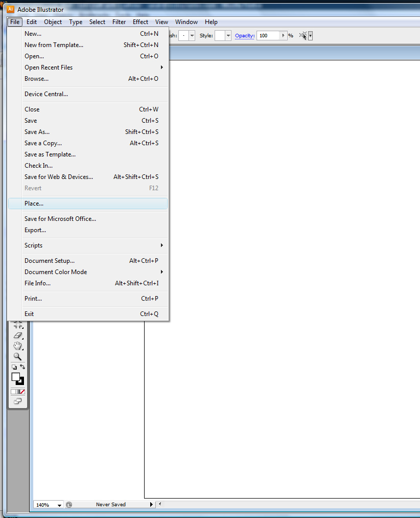Select Place... in the File menu
The width and height of the screenshot is (420, 518).
pyautogui.click(x=88, y=204)
